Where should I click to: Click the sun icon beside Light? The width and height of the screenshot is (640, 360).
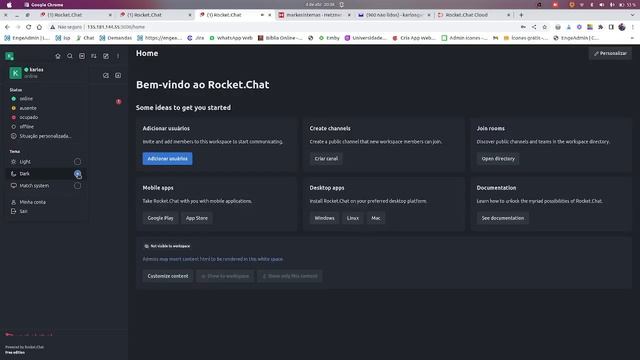pos(13,162)
